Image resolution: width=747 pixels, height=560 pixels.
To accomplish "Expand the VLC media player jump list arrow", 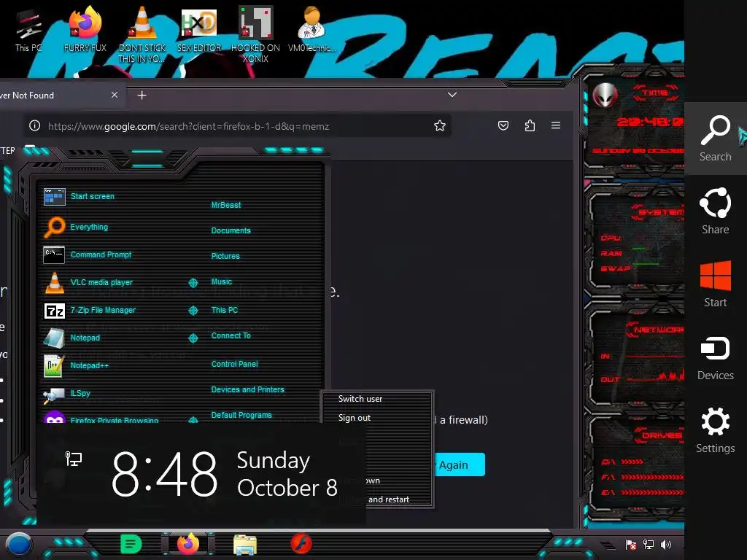I will [x=193, y=283].
